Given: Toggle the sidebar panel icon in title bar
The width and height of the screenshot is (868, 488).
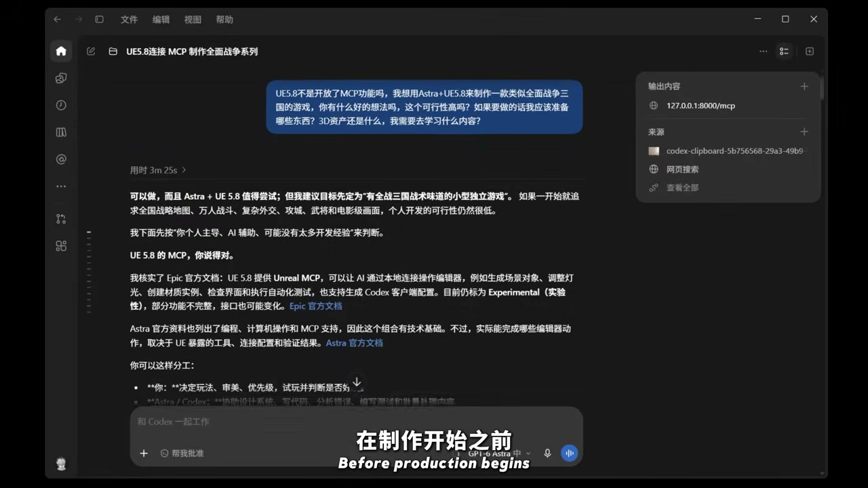Looking at the screenshot, I should (x=99, y=20).
